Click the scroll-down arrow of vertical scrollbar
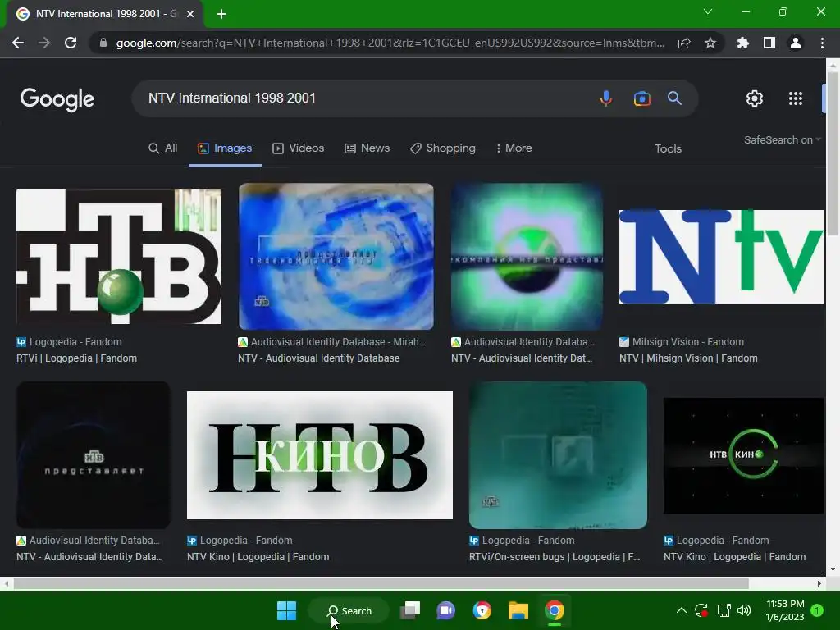This screenshot has width=840, height=630. point(833,569)
